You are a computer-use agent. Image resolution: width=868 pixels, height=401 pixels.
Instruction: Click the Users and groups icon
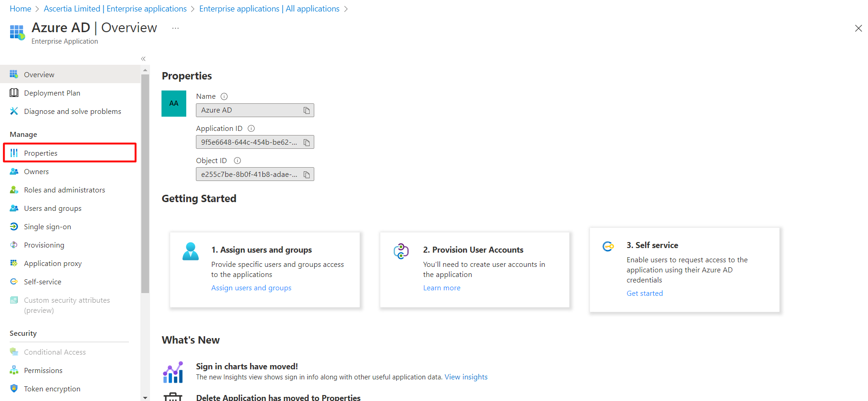click(x=14, y=208)
